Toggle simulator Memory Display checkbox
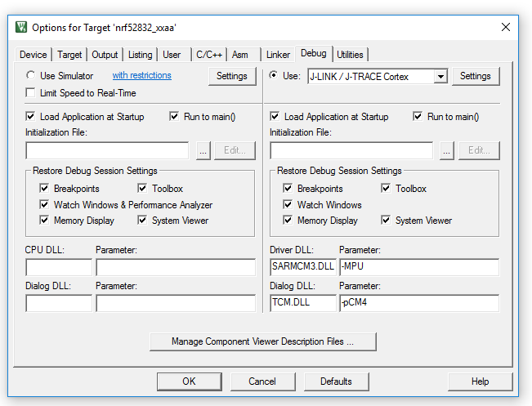532x406 pixels. coord(44,220)
